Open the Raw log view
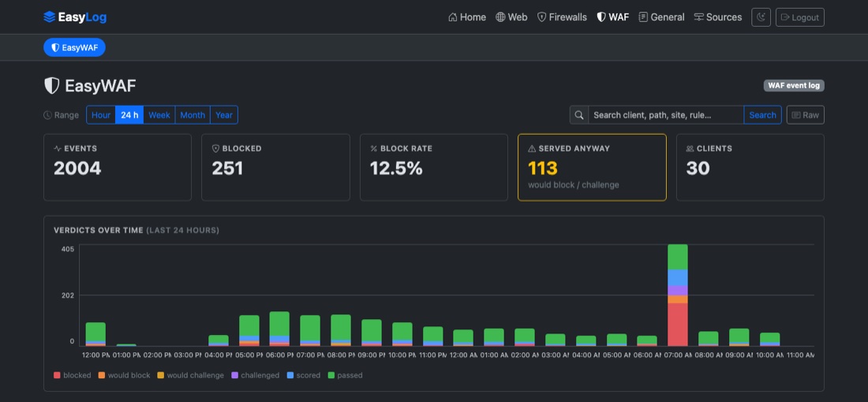Viewport: 868px width, 402px height. pos(805,115)
